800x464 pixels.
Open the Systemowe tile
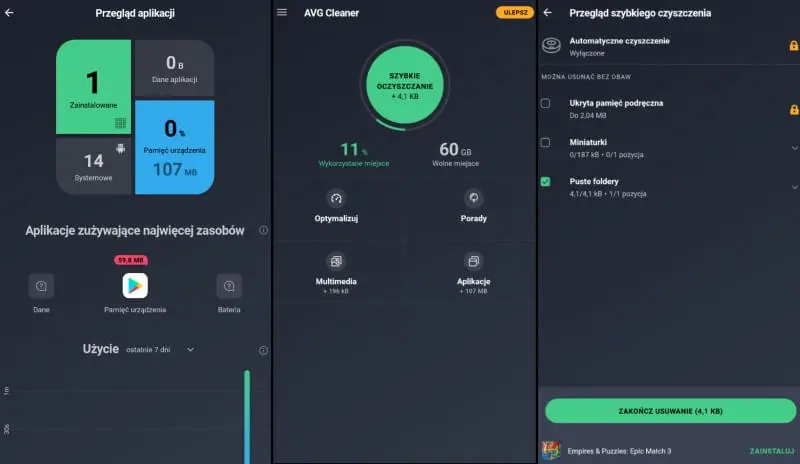pos(93,166)
